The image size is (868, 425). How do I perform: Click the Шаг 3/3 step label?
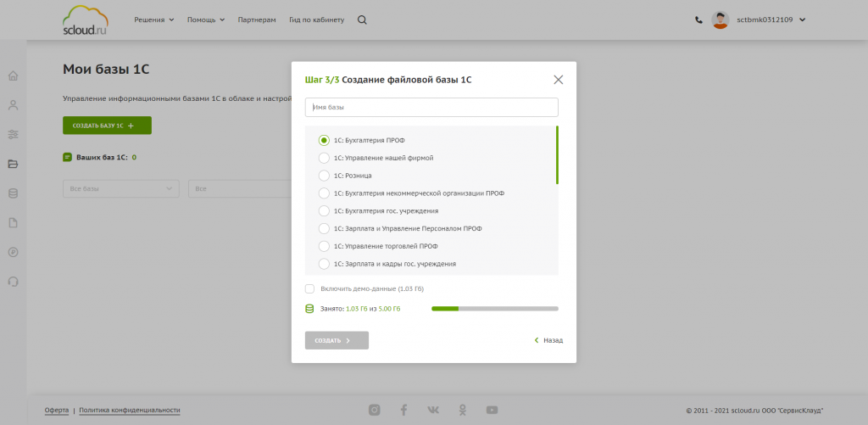click(321, 80)
